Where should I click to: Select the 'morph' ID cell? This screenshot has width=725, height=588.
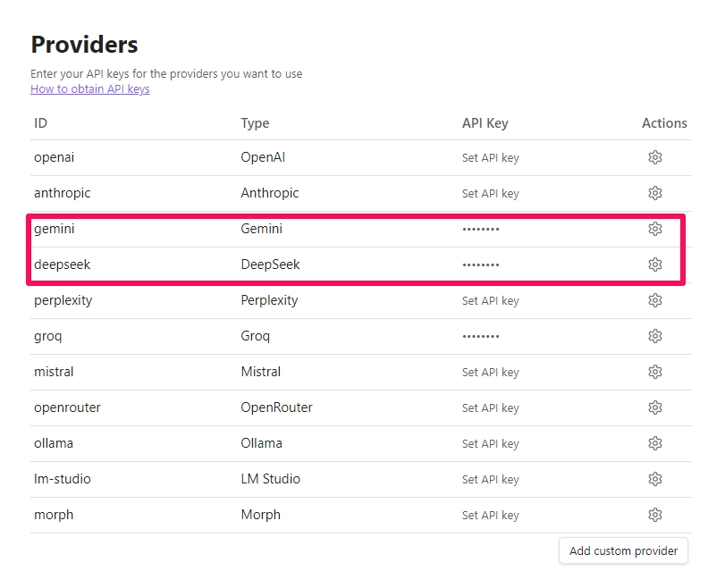click(x=54, y=515)
